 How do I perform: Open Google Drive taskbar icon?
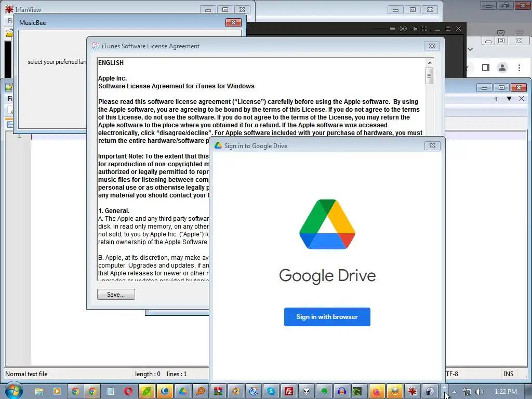[183, 392]
